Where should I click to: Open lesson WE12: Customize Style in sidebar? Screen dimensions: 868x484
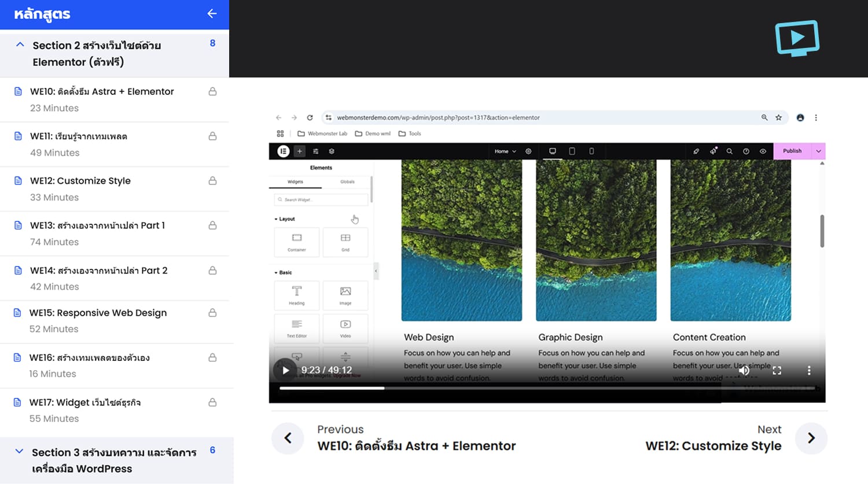80,180
